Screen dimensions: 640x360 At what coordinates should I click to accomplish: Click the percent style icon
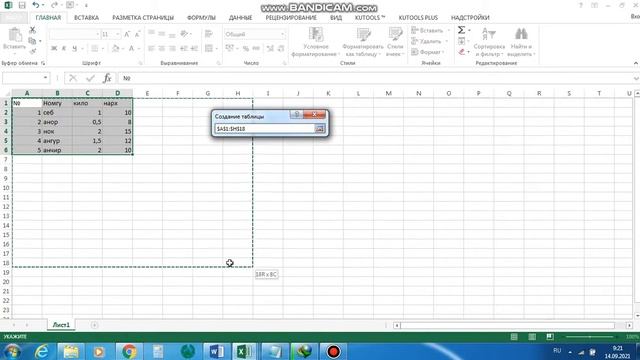tap(246, 49)
